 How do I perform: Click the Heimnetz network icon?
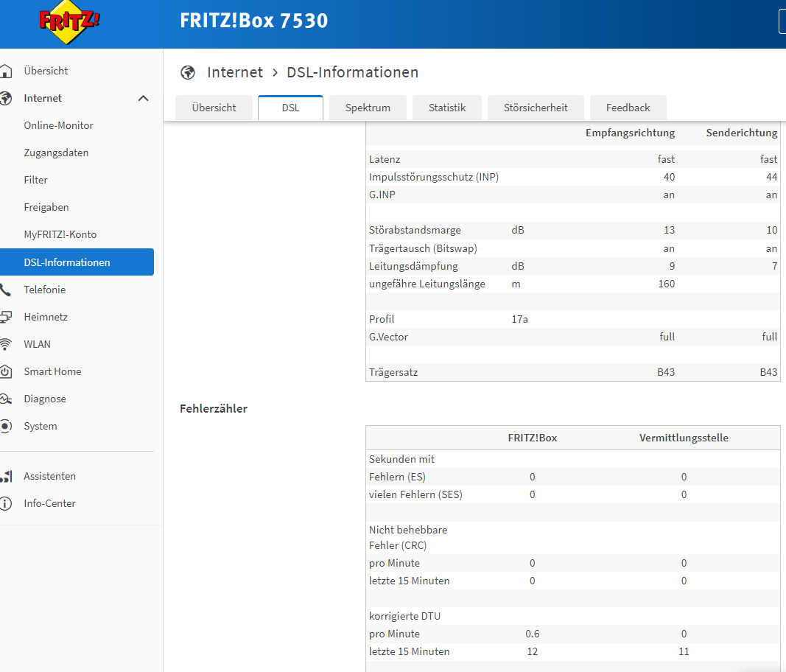tap(5, 317)
